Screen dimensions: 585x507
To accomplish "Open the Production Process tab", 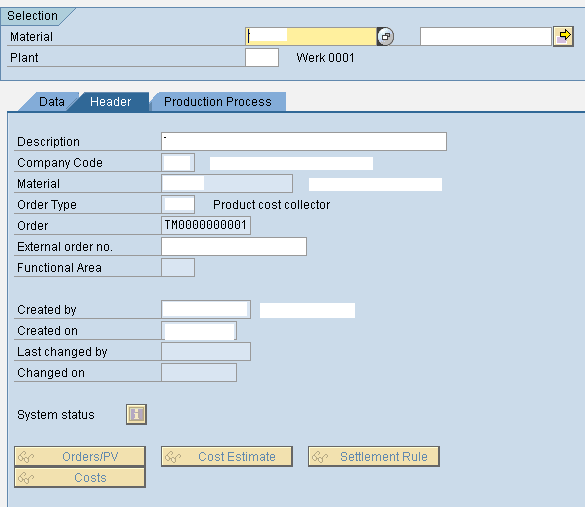I will (x=218, y=102).
